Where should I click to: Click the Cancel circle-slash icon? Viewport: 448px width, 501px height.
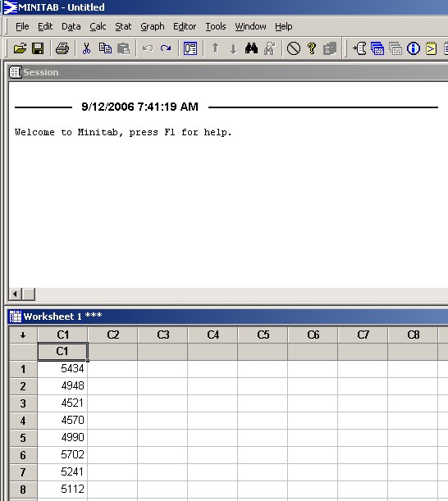(294, 48)
